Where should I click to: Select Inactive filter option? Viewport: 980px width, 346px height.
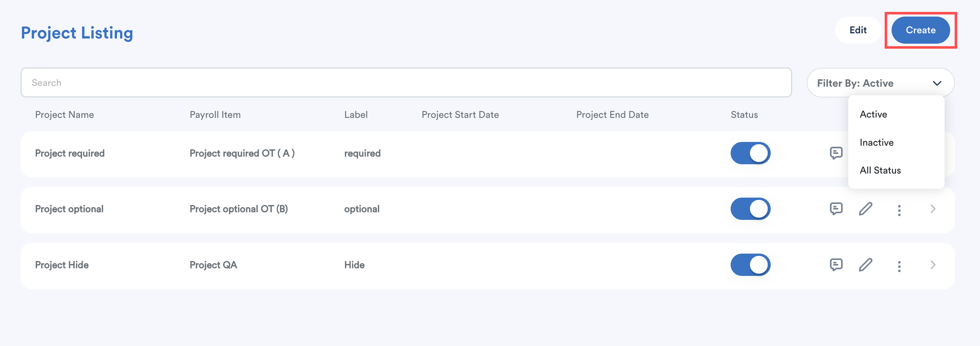coord(877,142)
